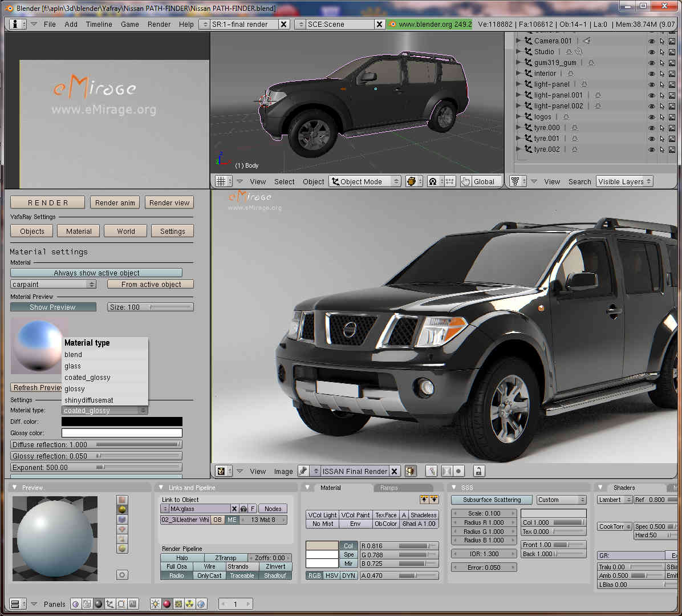Open the Lamp buttons (sun icon)
This screenshot has height=616, width=682.
155,604
